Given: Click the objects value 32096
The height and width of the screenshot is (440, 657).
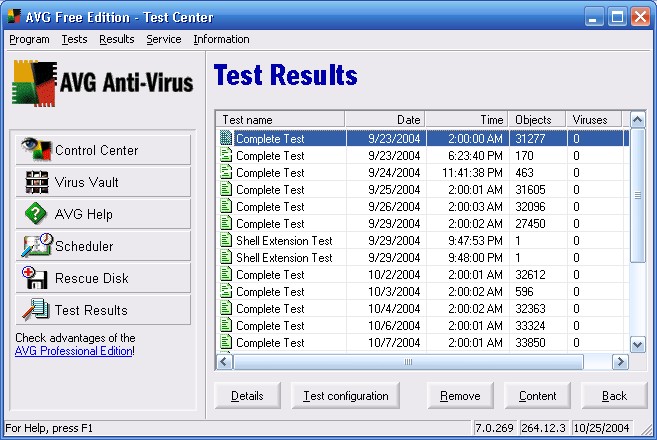Looking at the screenshot, I should point(530,207).
